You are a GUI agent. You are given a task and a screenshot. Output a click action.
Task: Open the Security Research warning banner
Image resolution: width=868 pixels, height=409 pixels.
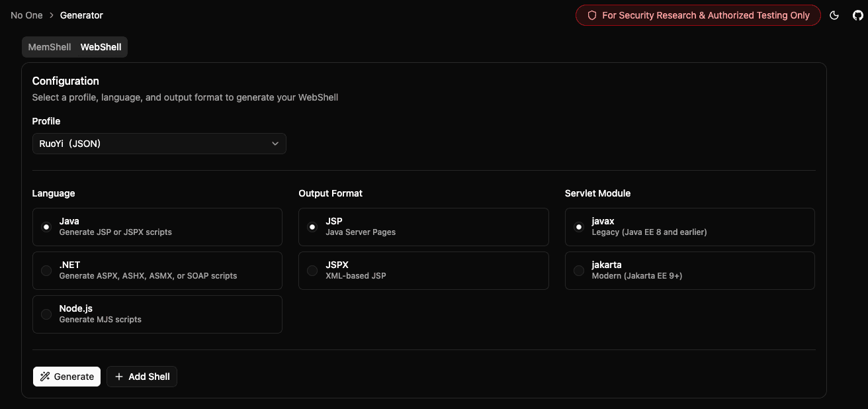[698, 15]
